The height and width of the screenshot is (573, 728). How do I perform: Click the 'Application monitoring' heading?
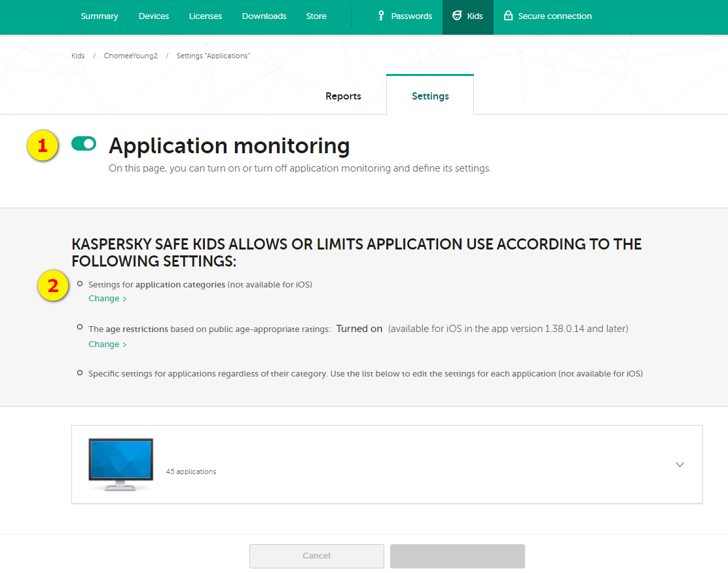tap(229, 146)
